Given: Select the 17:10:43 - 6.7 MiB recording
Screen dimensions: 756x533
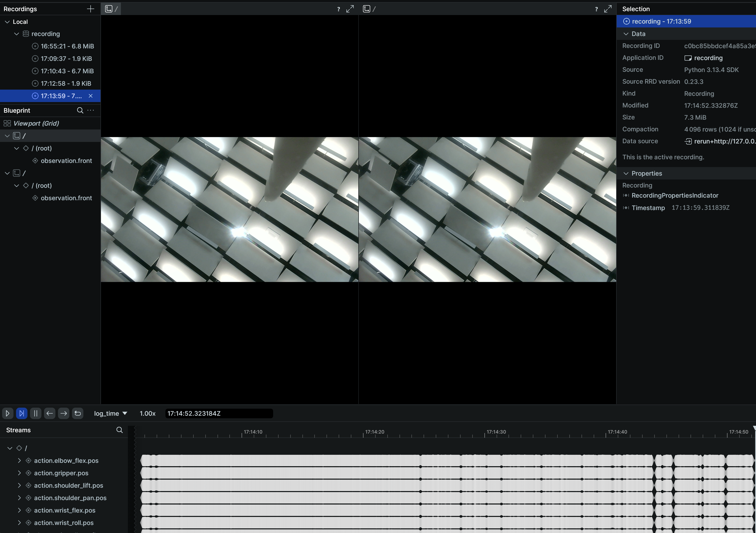Looking at the screenshot, I should 67,71.
